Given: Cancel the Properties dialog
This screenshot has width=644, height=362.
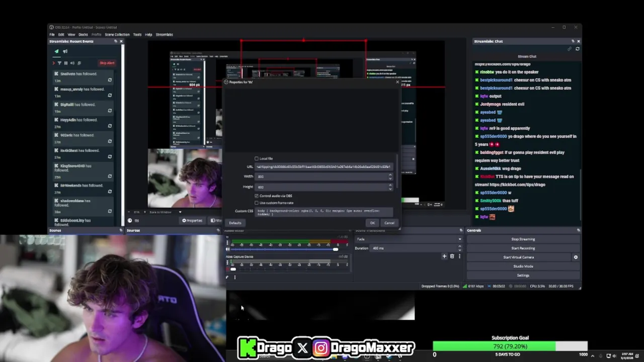Looking at the screenshot, I should point(389,223).
